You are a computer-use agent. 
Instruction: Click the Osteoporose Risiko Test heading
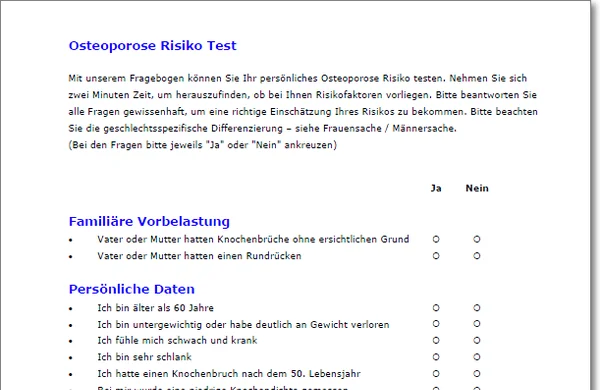pyautogui.click(x=153, y=46)
